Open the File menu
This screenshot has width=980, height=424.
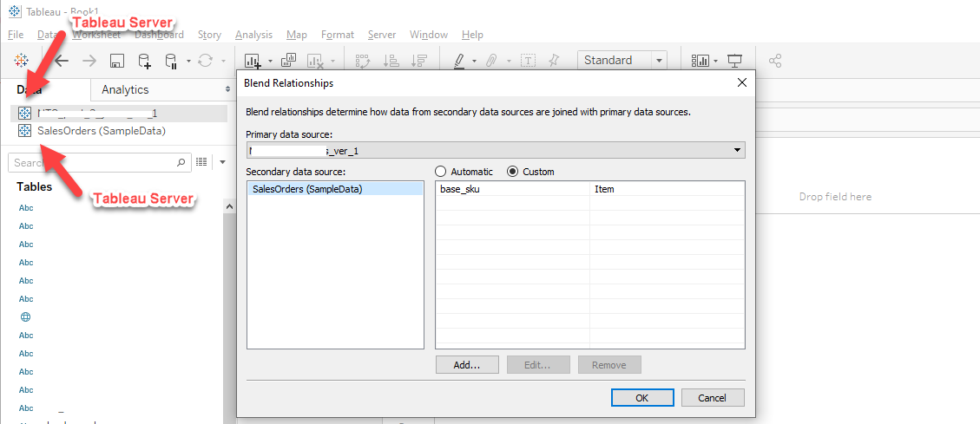[x=16, y=35]
